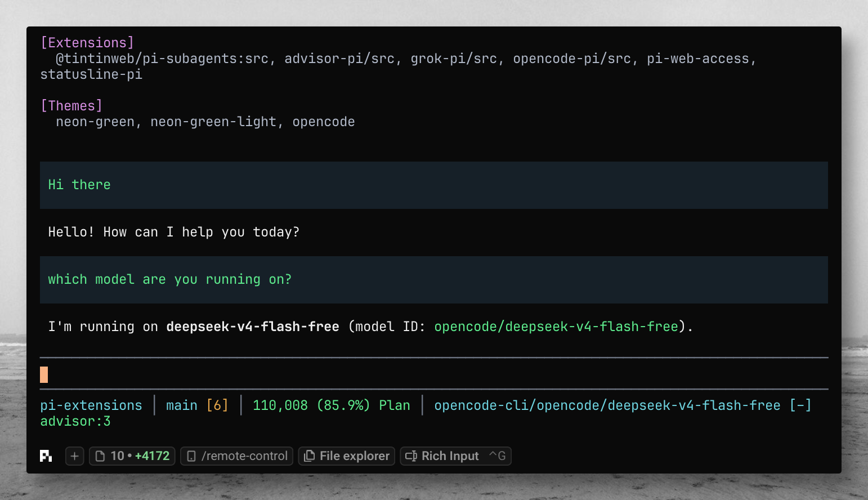Open a new tab with the plus button

pos(74,456)
